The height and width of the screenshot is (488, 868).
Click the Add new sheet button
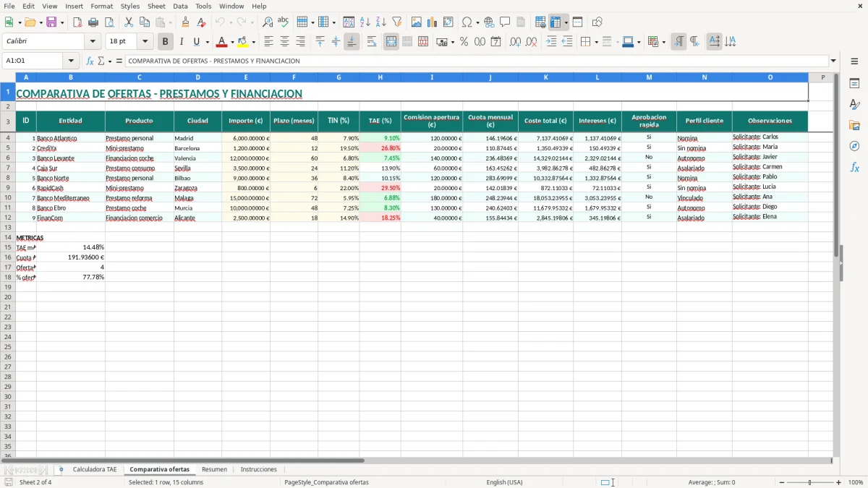point(61,470)
